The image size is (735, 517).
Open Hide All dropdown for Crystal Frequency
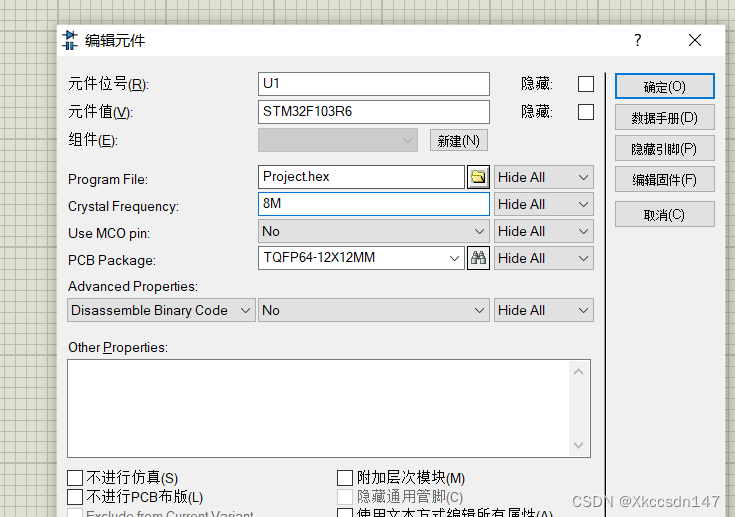pos(544,204)
